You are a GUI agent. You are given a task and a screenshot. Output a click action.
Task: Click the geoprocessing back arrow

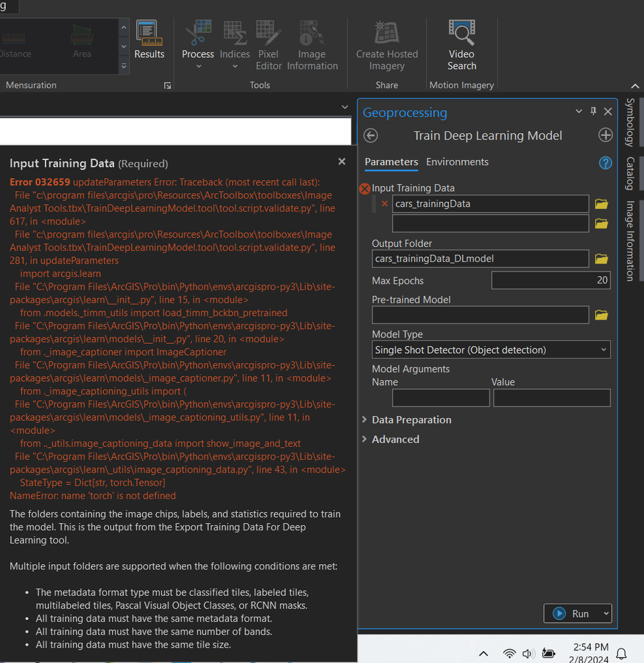tap(371, 135)
